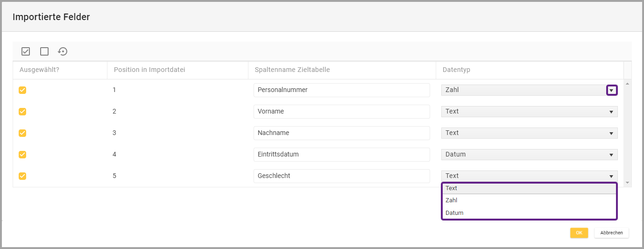Click the Abbrechen button

pos(611,233)
